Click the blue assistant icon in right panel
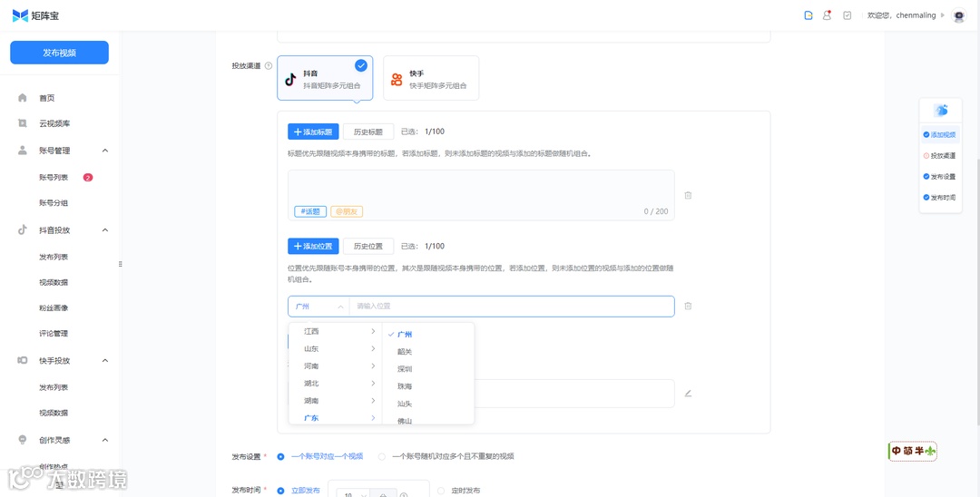 941,111
